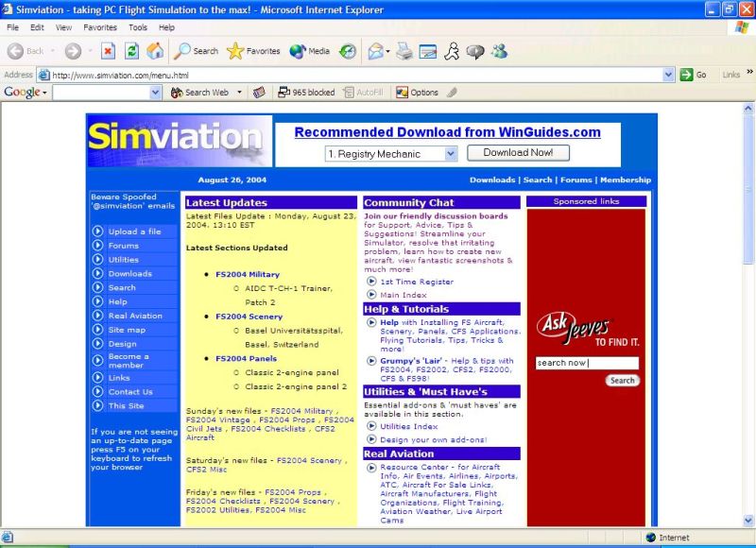Screen dimensions: 756x548
Task: Open the Edit menu
Action: (37, 27)
